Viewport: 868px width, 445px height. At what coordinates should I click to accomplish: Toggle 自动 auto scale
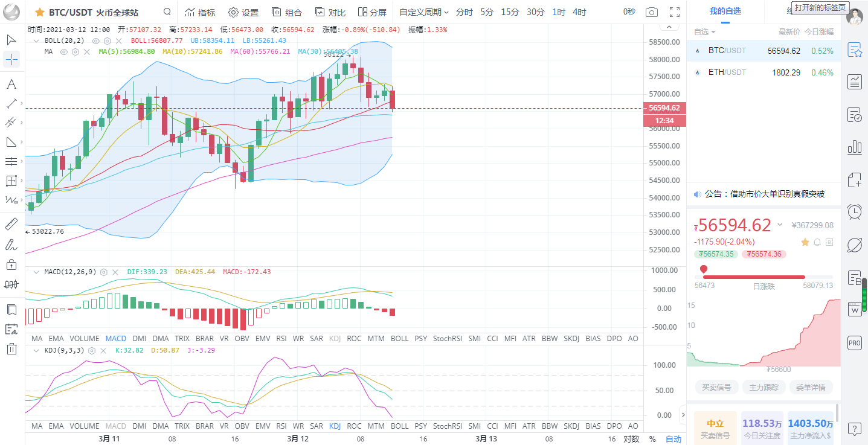(x=674, y=439)
